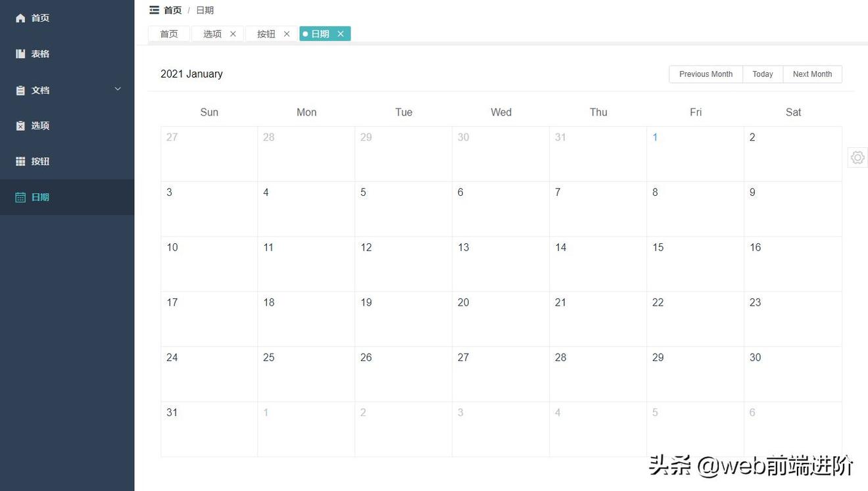Click the 表格 table icon in sidebar
868x491 pixels.
click(20, 54)
